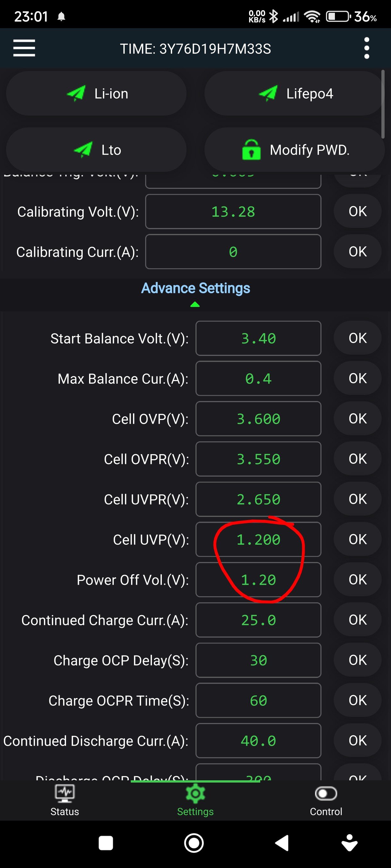Switch to the Control tab
The width and height of the screenshot is (391, 868).
(x=326, y=800)
